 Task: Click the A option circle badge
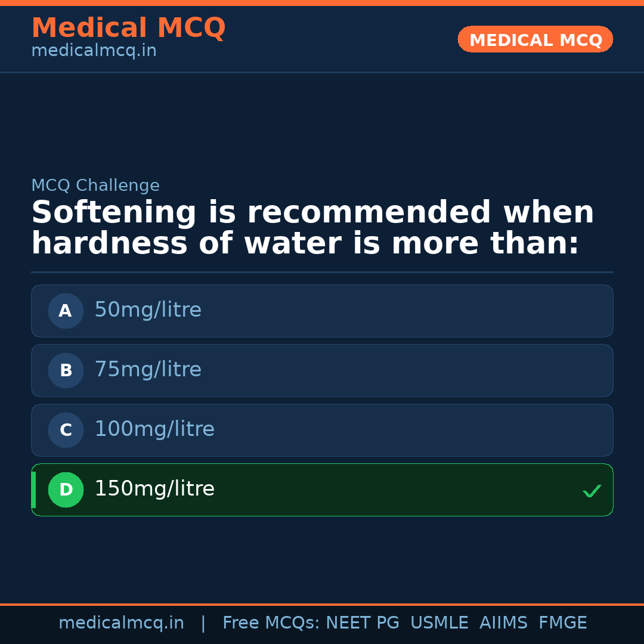[66, 311]
